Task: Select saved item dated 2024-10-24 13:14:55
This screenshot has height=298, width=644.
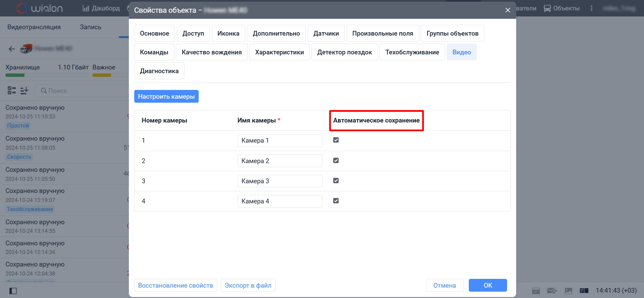Action: [x=64, y=226]
